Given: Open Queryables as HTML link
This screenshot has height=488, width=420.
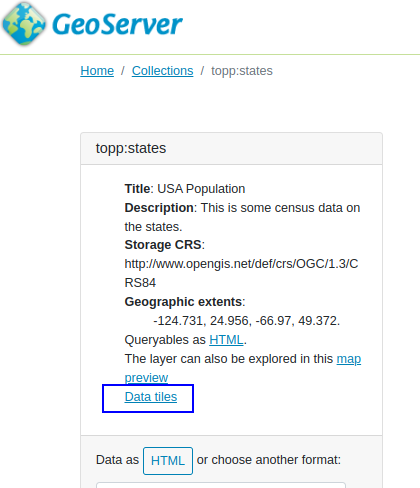Looking at the screenshot, I should pos(226,340).
